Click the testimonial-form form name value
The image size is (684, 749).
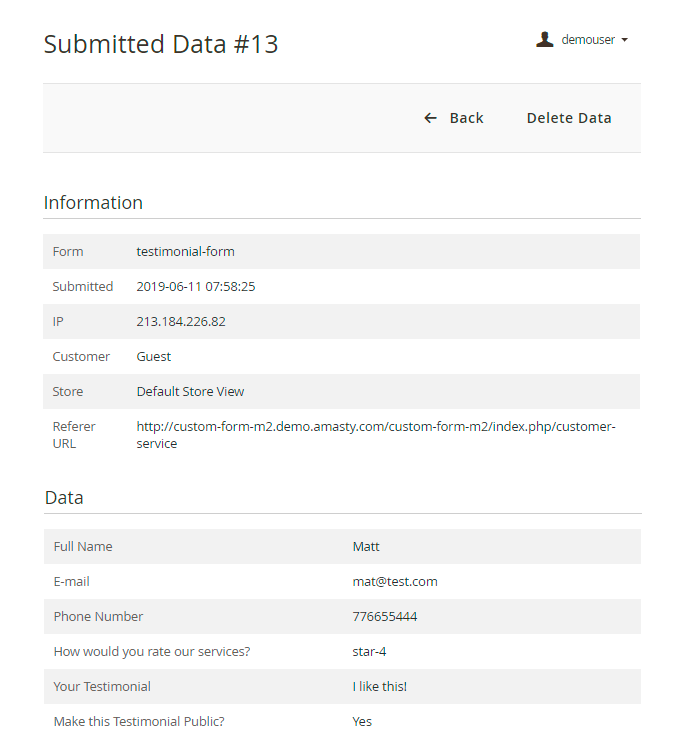tap(186, 252)
